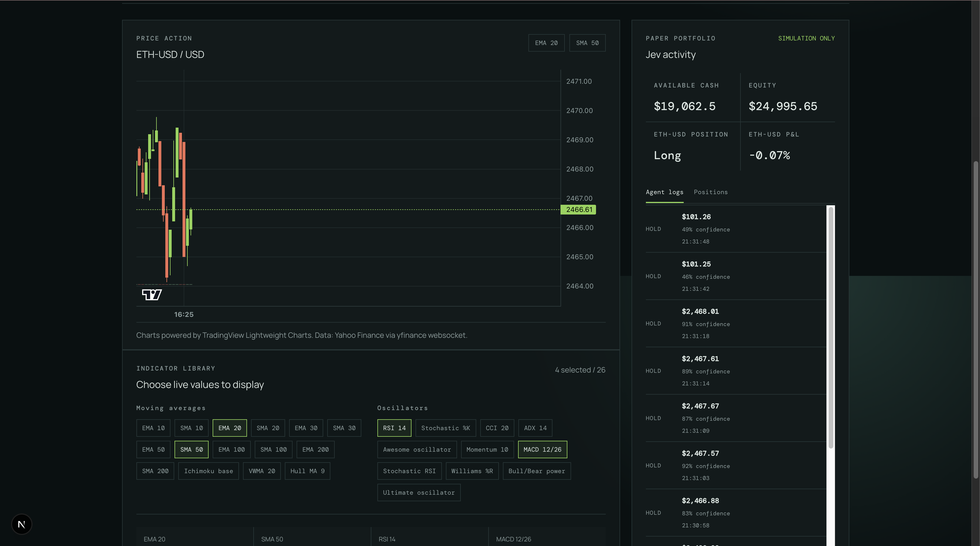This screenshot has height=546, width=980.
Task: Open the Next.js dev tools badge
Action: [22, 524]
